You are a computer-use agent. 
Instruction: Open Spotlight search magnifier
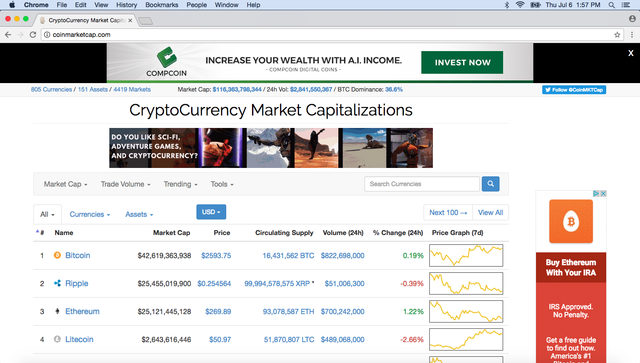tap(611, 5)
